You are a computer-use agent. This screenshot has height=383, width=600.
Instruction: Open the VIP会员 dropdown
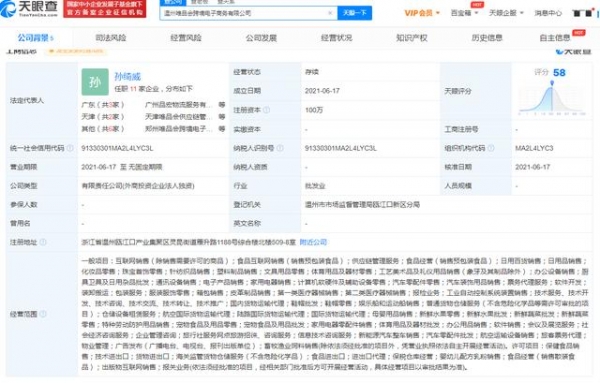pos(422,13)
